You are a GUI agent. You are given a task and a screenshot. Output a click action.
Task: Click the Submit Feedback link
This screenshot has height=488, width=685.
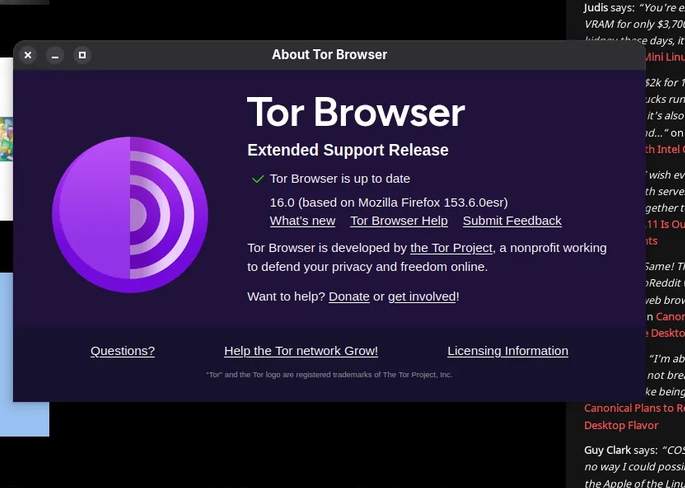512,221
